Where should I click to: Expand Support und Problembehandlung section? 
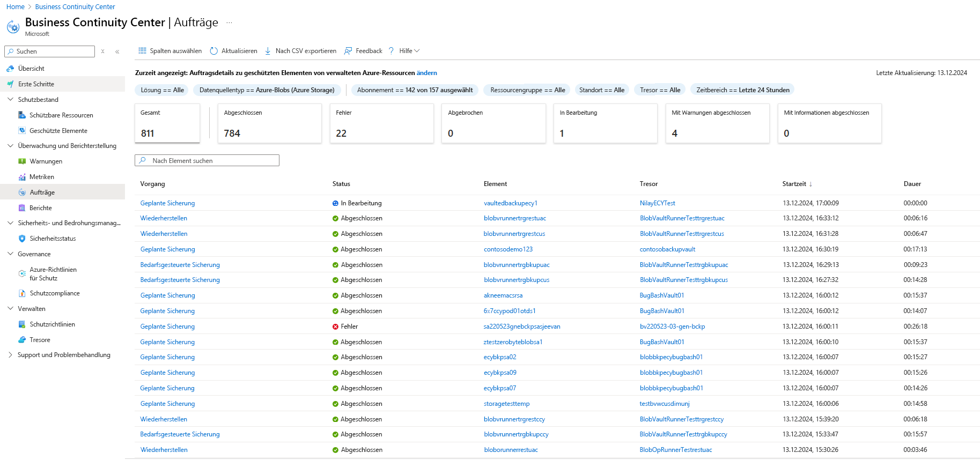[x=10, y=355]
